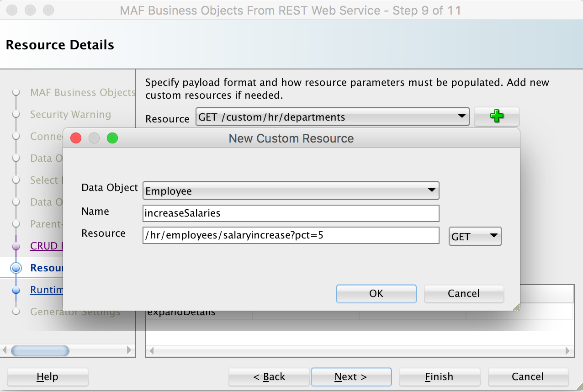Open the Runtime step link

point(46,290)
